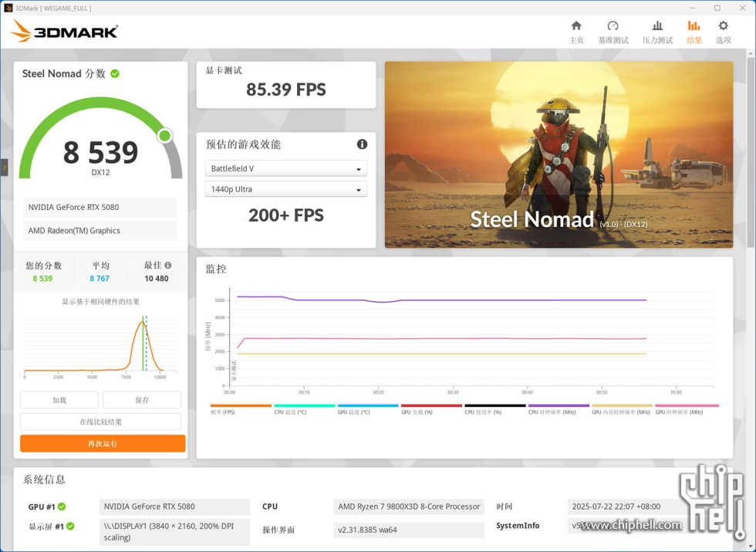Click the NVIDIA GeForce RTX 5080 score field
The image size is (756, 552).
100,208
